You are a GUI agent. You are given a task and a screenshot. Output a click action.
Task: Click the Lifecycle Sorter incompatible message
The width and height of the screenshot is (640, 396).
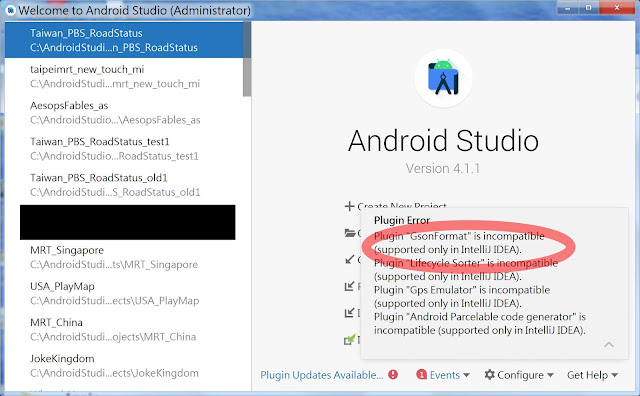(x=466, y=270)
